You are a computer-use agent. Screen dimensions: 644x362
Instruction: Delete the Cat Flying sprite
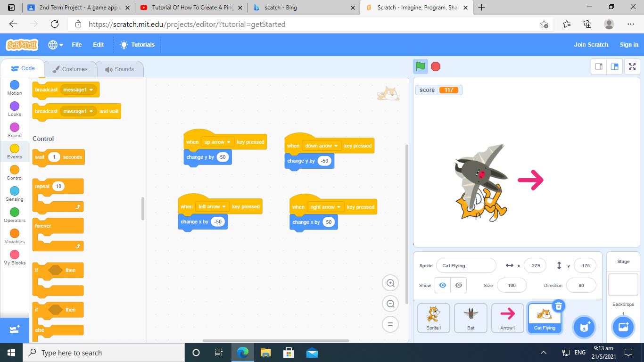(x=558, y=306)
